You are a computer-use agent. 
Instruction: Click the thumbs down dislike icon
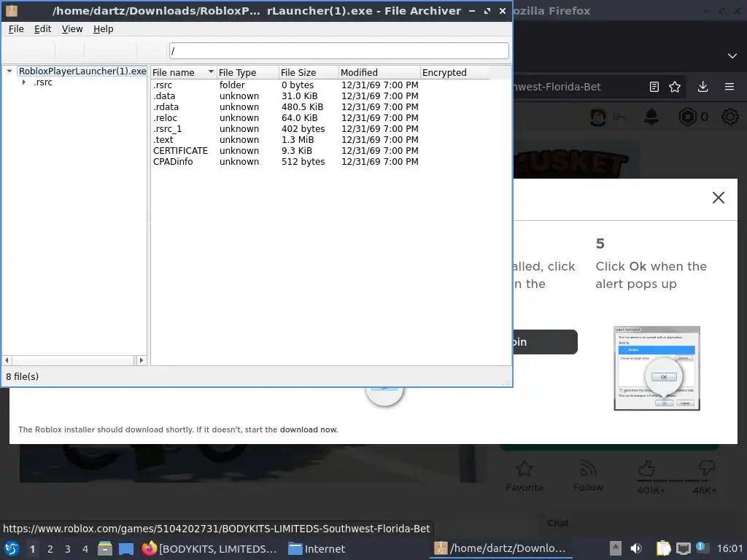(x=706, y=469)
